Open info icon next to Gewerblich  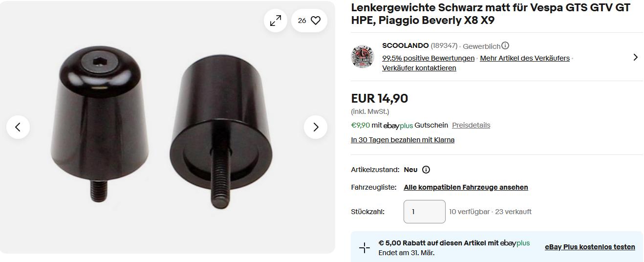[505, 45]
